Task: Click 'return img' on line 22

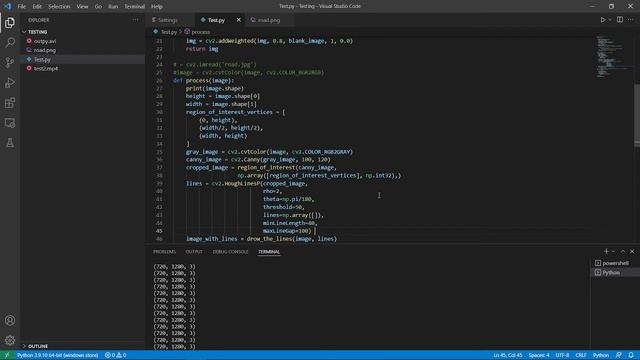Action: (x=202, y=49)
